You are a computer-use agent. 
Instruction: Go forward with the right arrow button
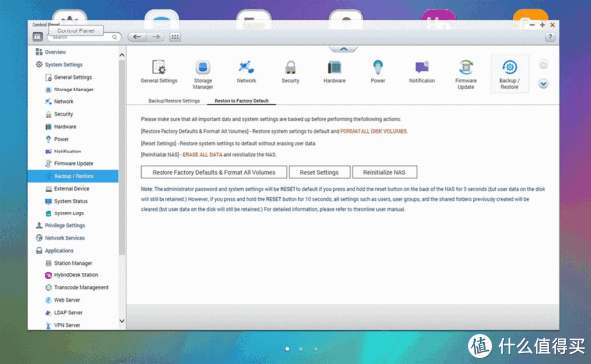156,36
